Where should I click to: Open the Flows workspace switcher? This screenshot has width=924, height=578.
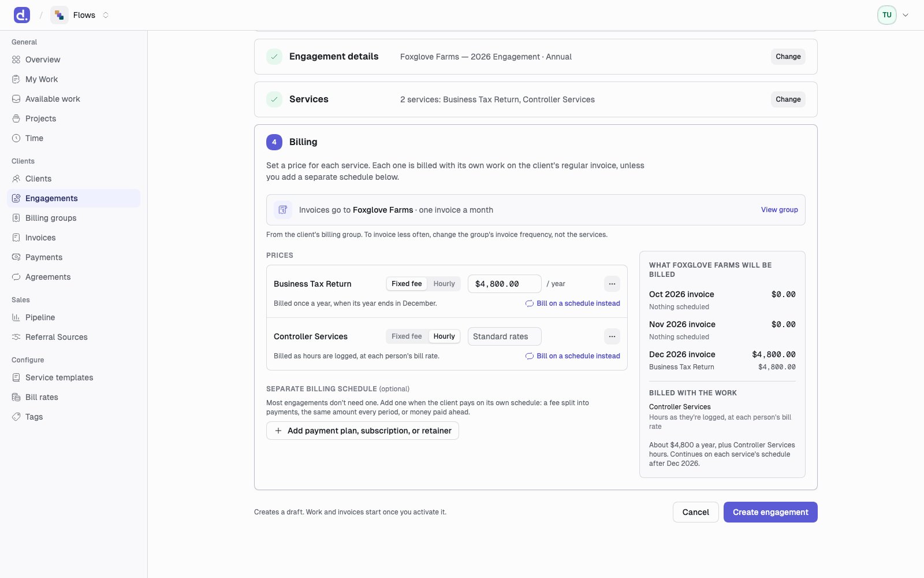(80, 15)
